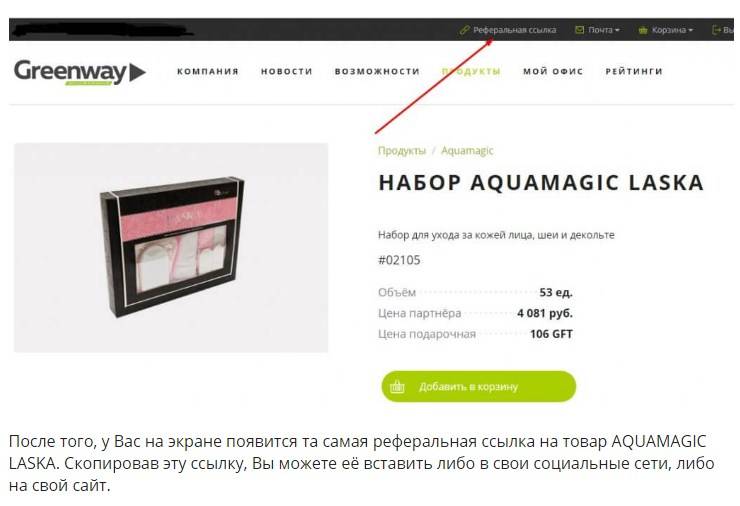Click the basket icon in top bar

(642, 30)
